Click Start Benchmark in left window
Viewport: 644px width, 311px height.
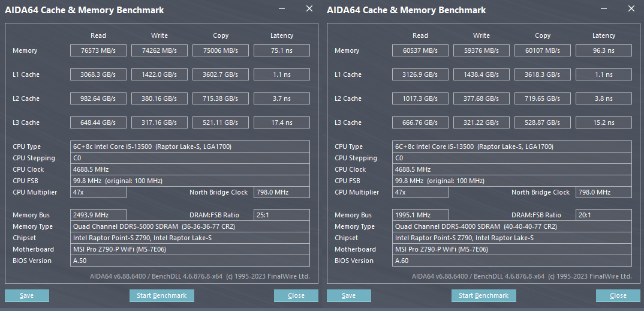tap(162, 295)
